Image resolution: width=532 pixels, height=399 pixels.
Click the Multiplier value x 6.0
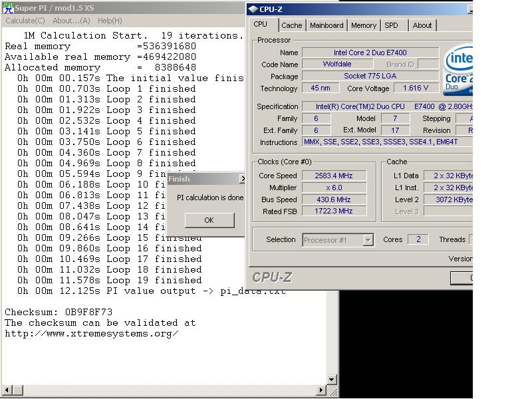334,188
